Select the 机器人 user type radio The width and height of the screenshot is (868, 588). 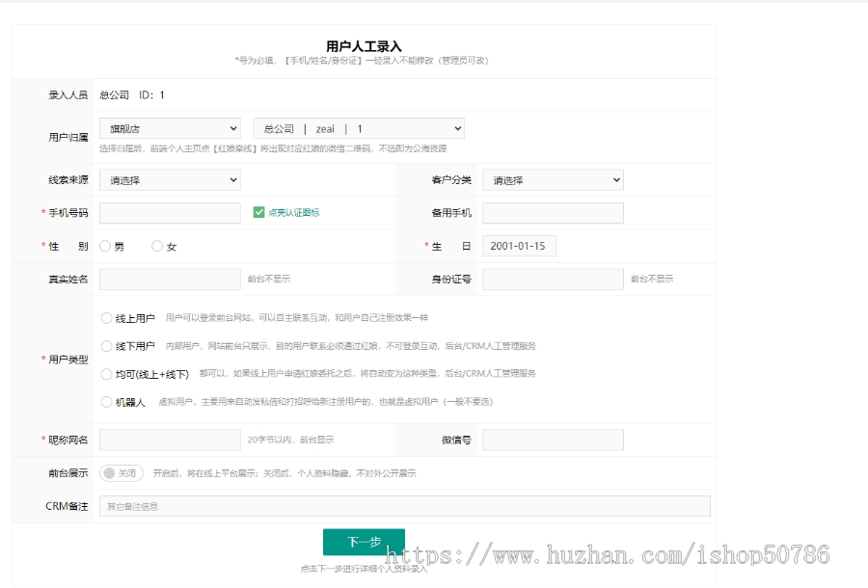[106, 402]
